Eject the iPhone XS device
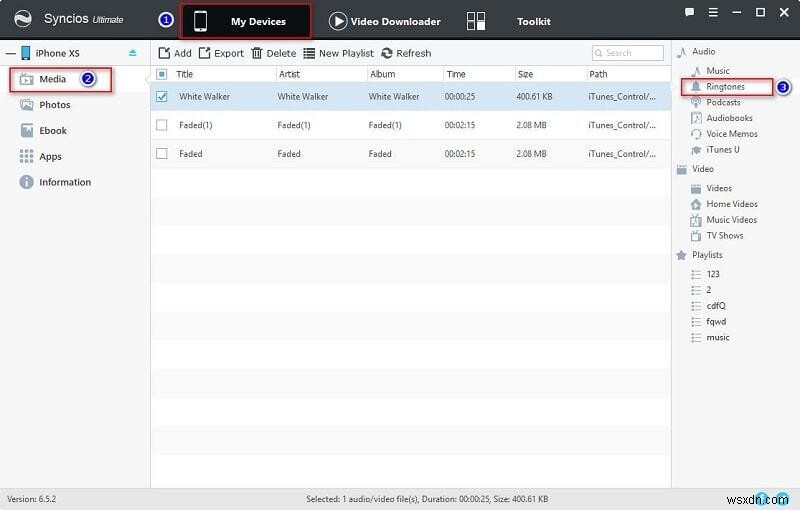The image size is (800, 510). click(133, 53)
